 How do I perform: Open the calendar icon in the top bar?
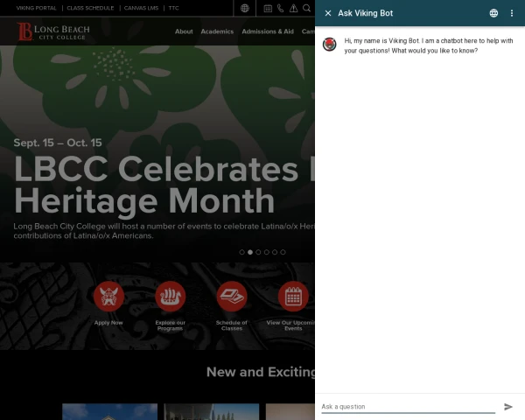point(268,9)
